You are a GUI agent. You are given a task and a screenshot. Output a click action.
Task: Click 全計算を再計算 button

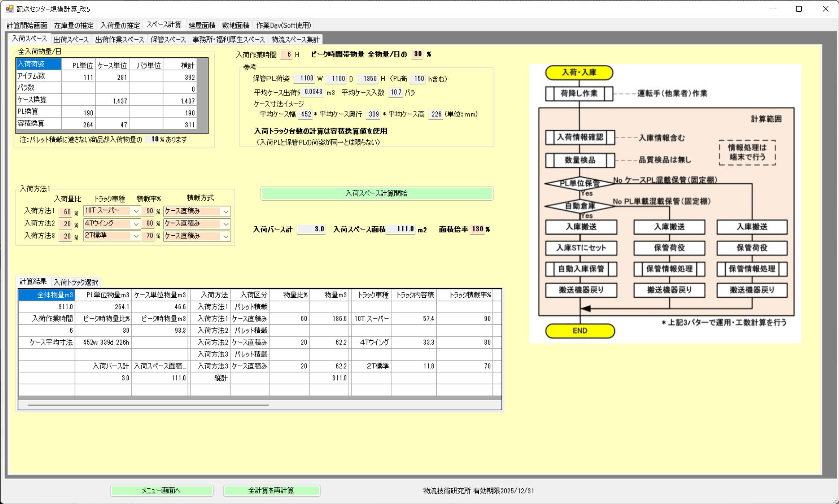pos(271,490)
